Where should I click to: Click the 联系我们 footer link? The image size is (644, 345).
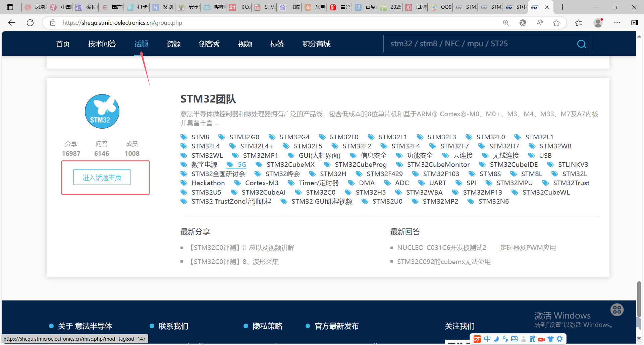coord(173,326)
